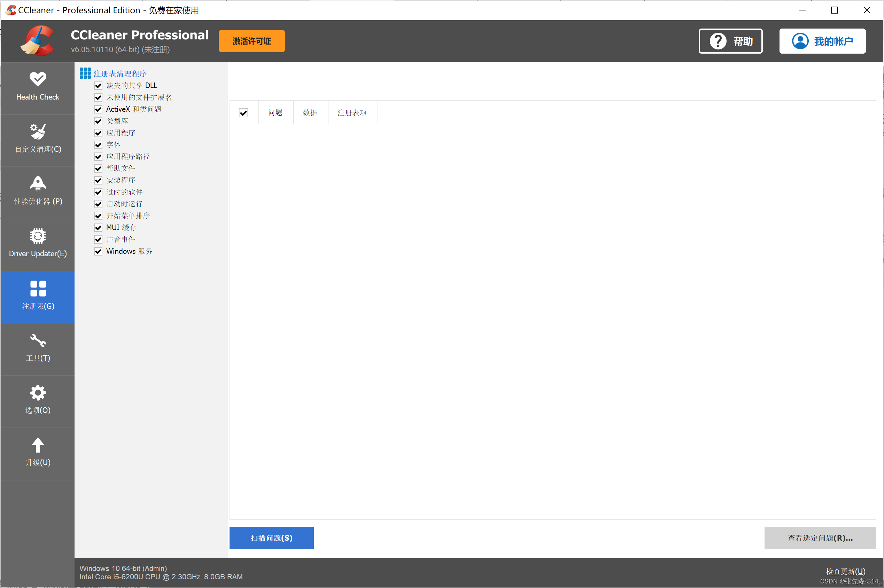Toggle the ActiveX 和类问题 checkbox
The image size is (884, 588).
pos(98,110)
